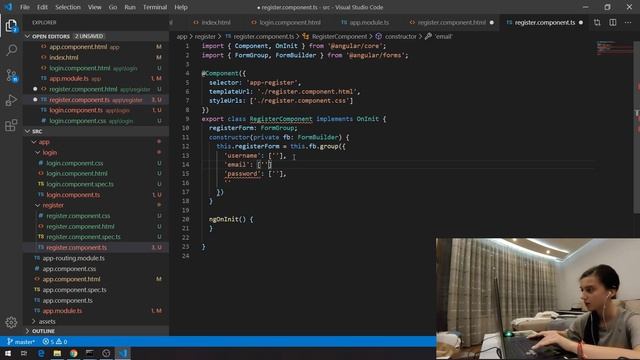Open the Terminal menu
The image size is (640, 360).
tap(155, 7)
